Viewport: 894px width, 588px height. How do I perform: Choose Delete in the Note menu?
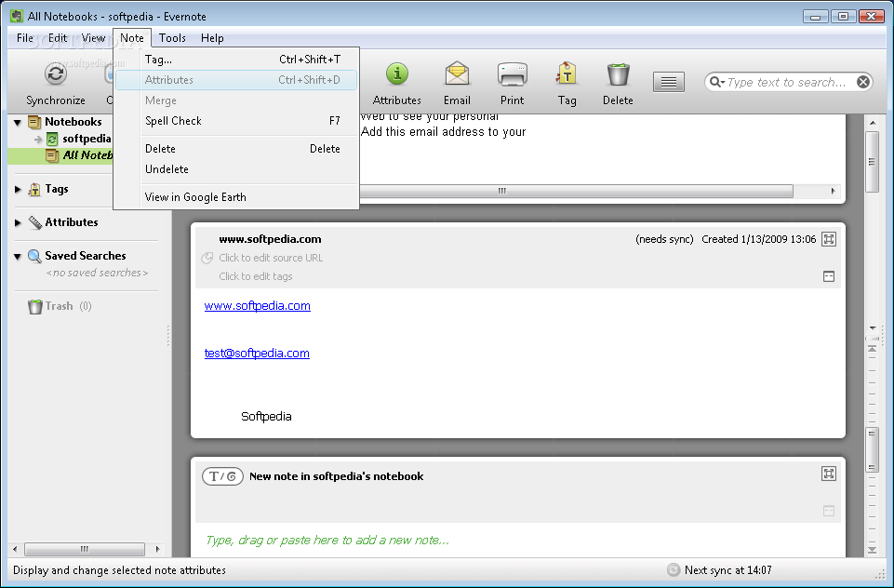click(236, 149)
